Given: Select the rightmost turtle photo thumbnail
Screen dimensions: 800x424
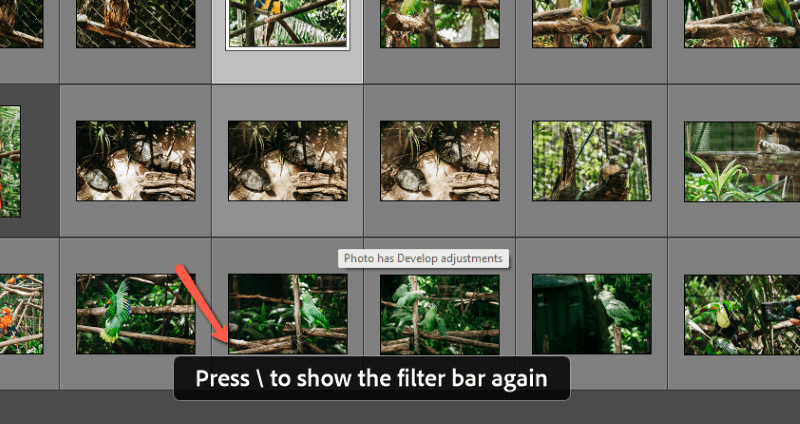Looking at the screenshot, I should 440,161.
